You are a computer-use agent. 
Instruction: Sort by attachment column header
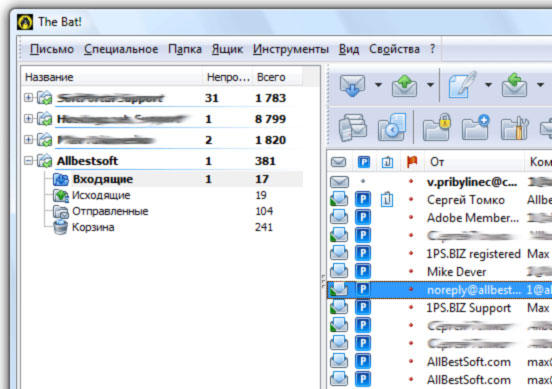(387, 162)
